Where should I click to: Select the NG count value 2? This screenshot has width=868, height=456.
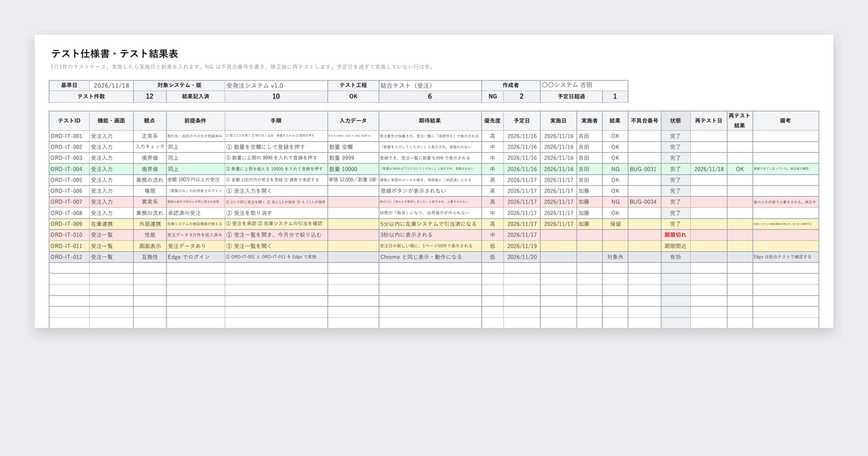522,96
